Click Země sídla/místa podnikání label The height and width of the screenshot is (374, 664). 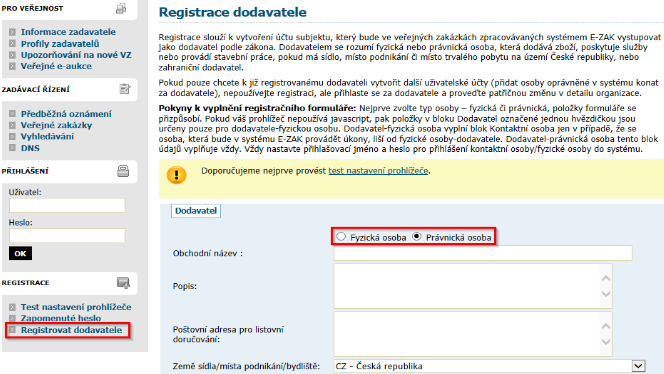point(246,366)
